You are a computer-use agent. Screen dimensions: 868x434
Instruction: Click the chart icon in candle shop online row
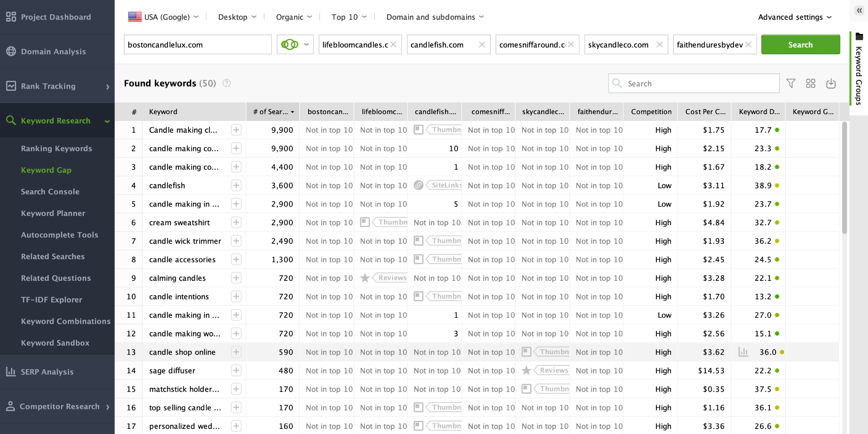click(x=743, y=352)
